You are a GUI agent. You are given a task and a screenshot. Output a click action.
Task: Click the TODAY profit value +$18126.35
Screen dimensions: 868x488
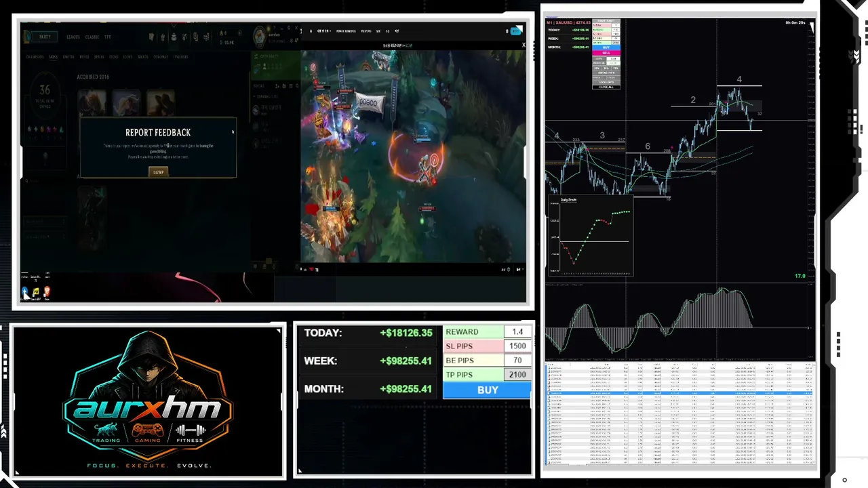coord(406,333)
